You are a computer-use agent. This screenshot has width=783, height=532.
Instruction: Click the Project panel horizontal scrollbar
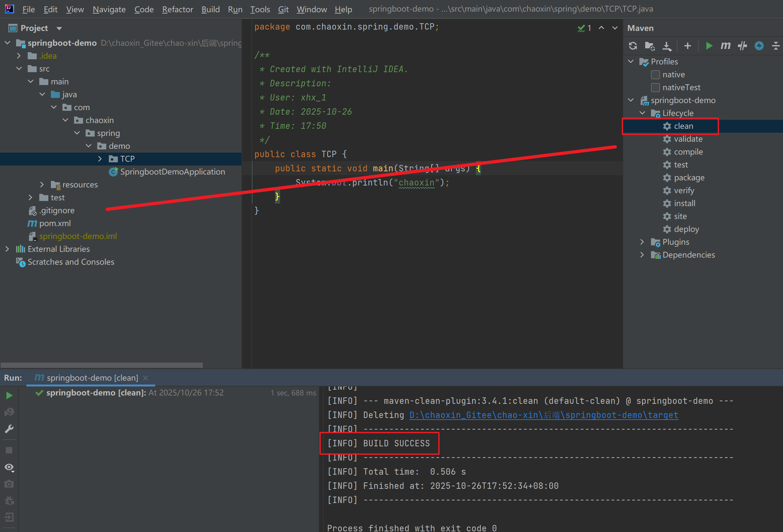pos(102,365)
